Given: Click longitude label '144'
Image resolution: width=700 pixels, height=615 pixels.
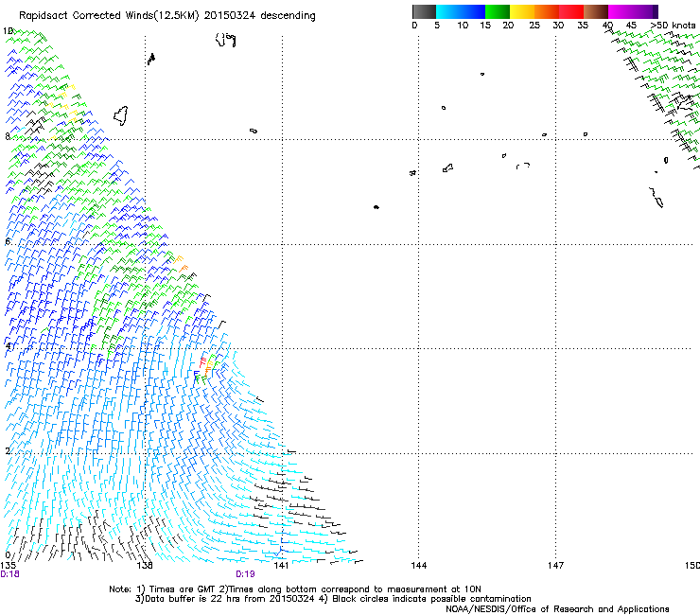Looking at the screenshot, I should [x=418, y=566].
